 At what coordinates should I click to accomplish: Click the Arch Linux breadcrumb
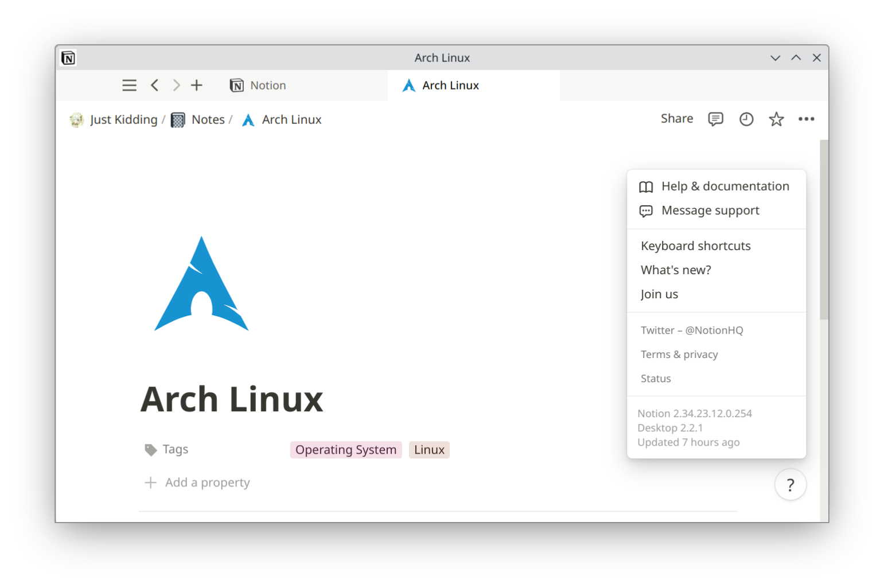[282, 119]
